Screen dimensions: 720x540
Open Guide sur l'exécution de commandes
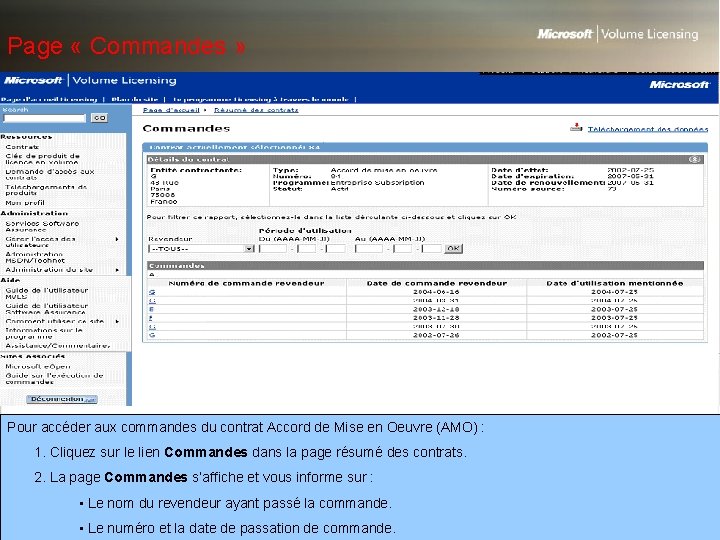[x=54, y=378]
